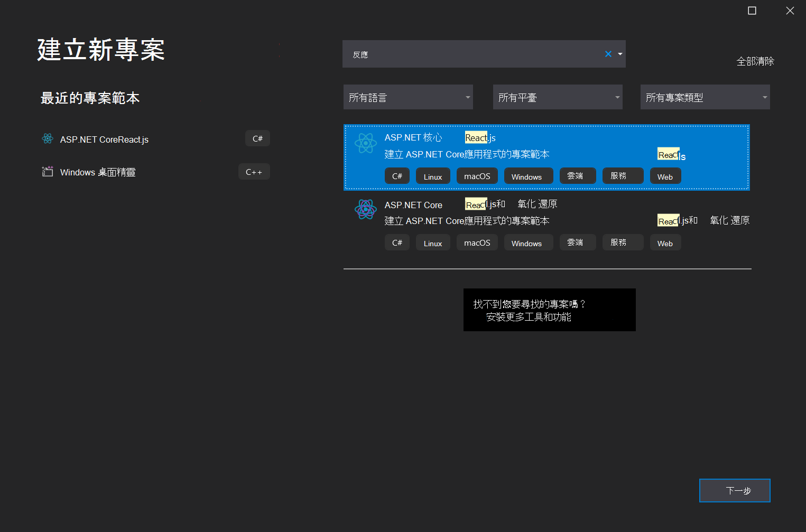Maximize the dialog window
The height and width of the screenshot is (532, 806).
[x=752, y=11]
